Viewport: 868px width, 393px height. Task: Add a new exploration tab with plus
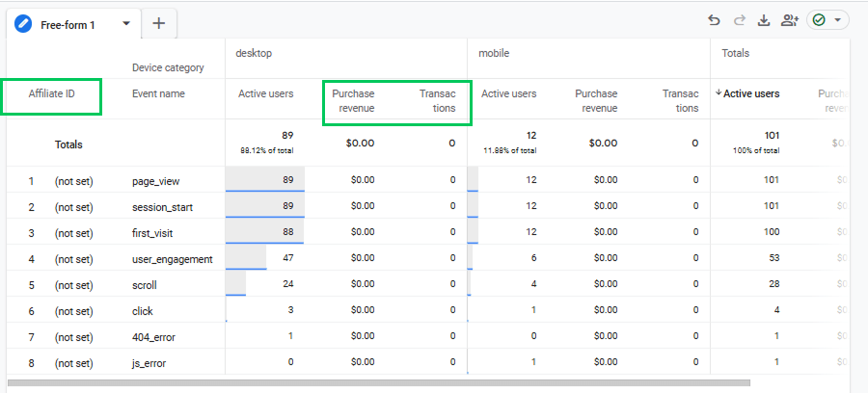coord(159,24)
